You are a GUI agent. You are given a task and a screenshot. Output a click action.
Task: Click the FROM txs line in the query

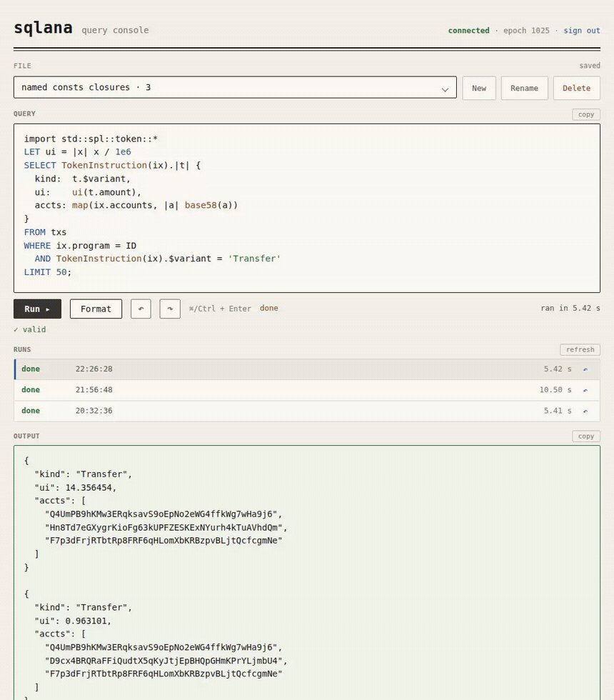click(45, 232)
